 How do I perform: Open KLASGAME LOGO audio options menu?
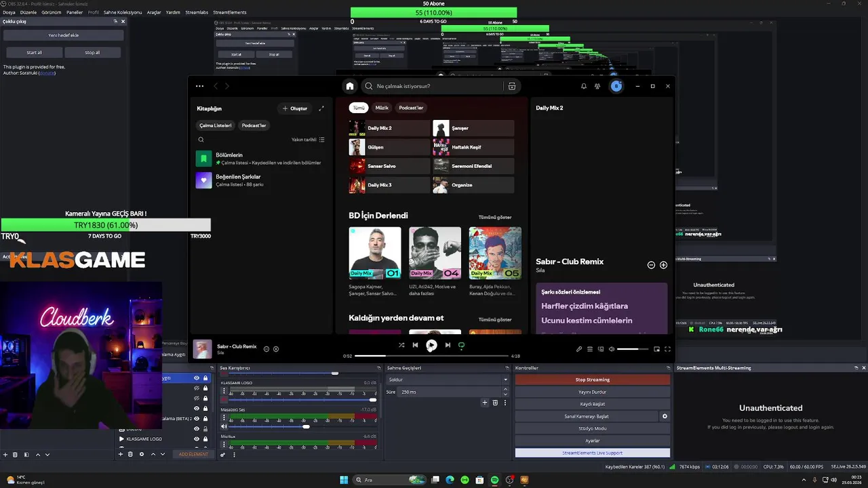pos(224,391)
